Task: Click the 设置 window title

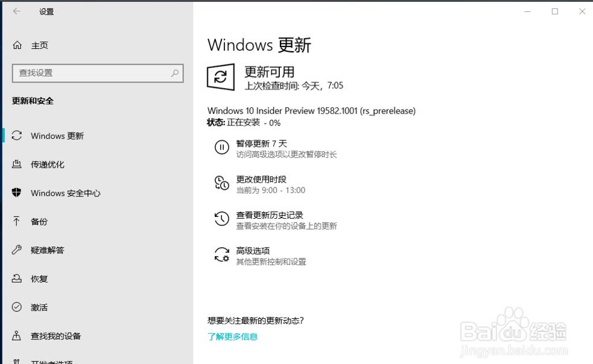Action: tap(46, 11)
